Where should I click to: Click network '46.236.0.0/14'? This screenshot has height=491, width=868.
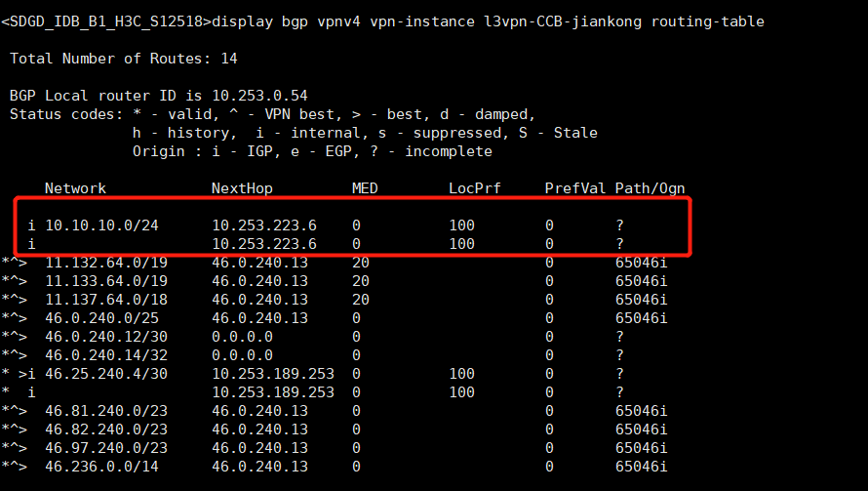click(x=101, y=467)
